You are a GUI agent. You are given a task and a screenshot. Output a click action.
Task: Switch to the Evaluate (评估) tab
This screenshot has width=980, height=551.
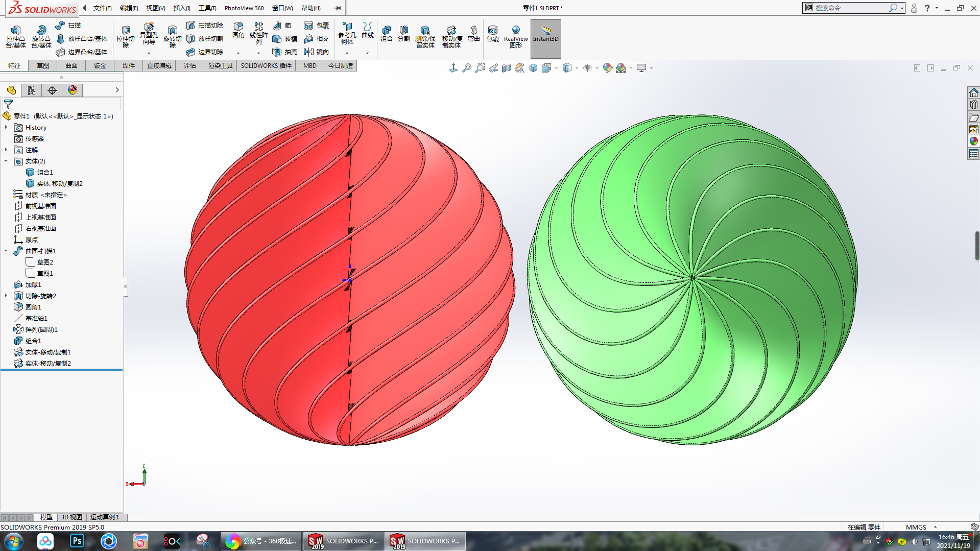(190, 65)
